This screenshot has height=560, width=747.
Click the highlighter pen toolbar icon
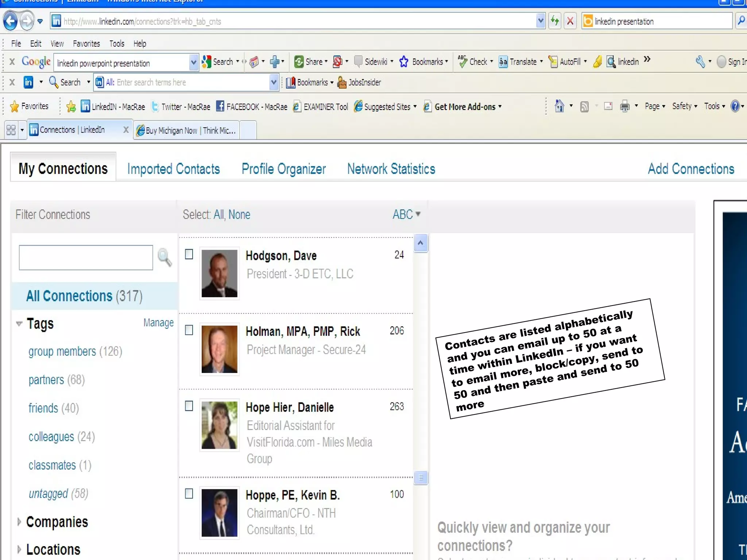[x=597, y=62]
